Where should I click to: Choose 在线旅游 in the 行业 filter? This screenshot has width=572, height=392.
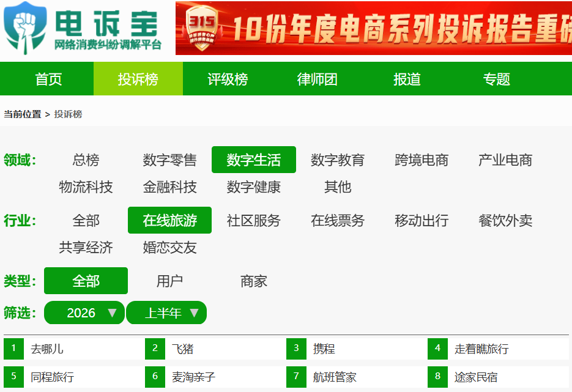(x=169, y=220)
